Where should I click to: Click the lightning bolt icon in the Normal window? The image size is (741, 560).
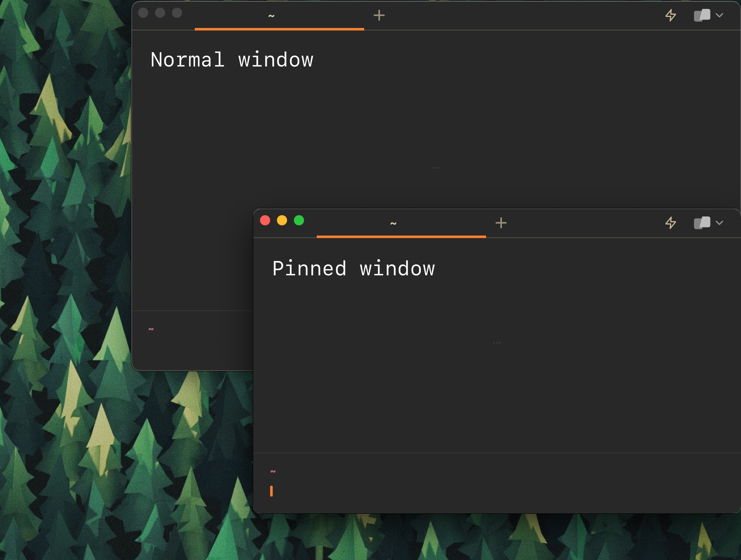(671, 16)
